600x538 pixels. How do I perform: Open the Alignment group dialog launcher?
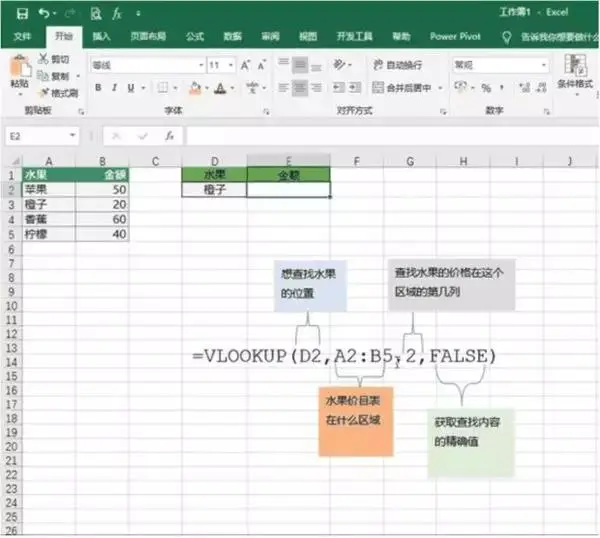click(443, 112)
